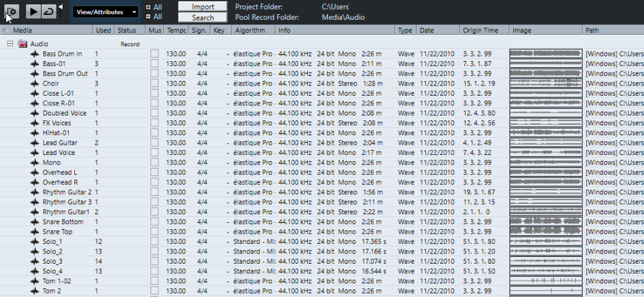Select the Audio folder icon
Screen dimensions: 644x297
pos(22,43)
